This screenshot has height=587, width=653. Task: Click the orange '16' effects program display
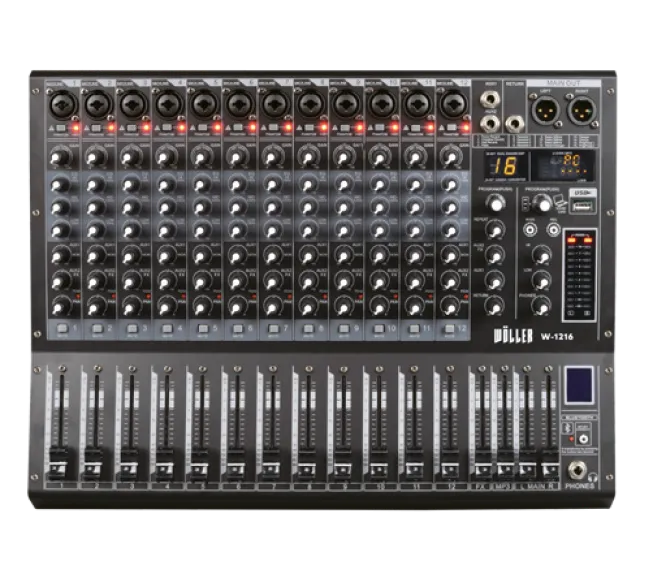pyautogui.click(x=506, y=167)
